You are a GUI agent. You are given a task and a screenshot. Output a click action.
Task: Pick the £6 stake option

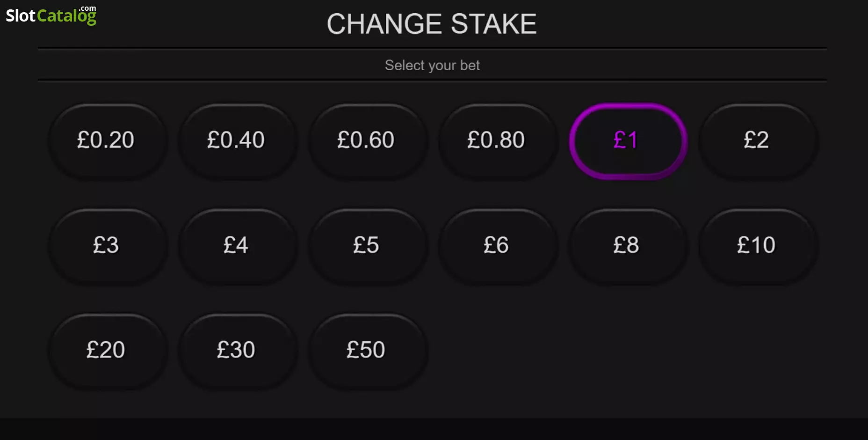click(x=496, y=245)
